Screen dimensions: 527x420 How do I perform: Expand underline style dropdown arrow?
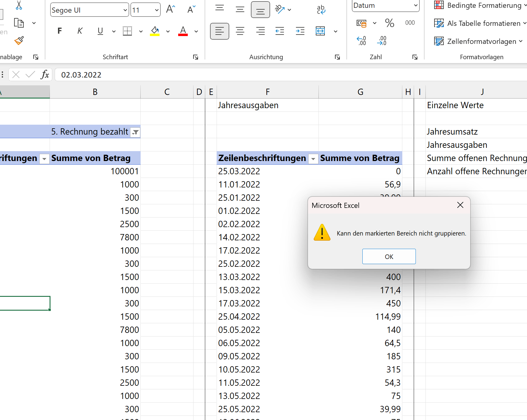tap(114, 31)
